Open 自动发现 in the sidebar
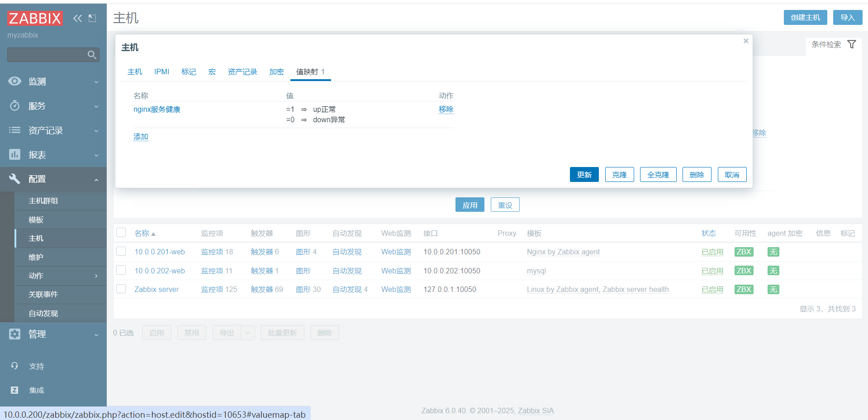 click(x=61, y=313)
